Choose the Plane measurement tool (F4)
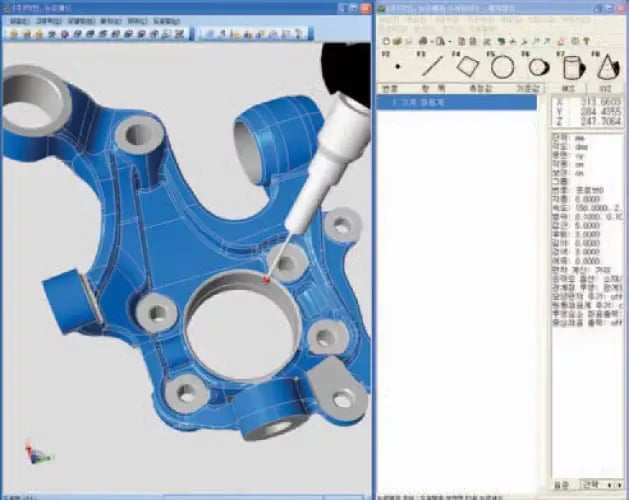This screenshot has width=629, height=500. click(466, 67)
